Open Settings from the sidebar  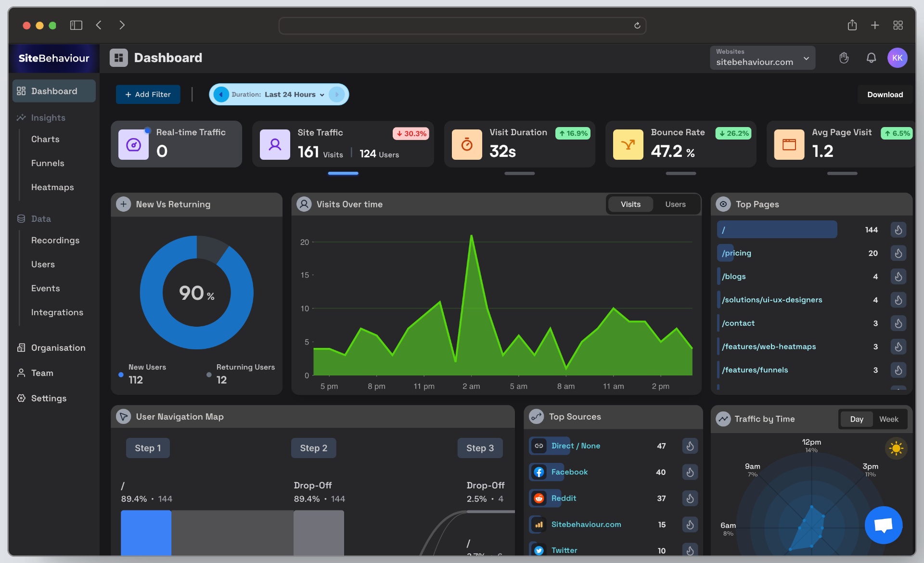coord(49,398)
